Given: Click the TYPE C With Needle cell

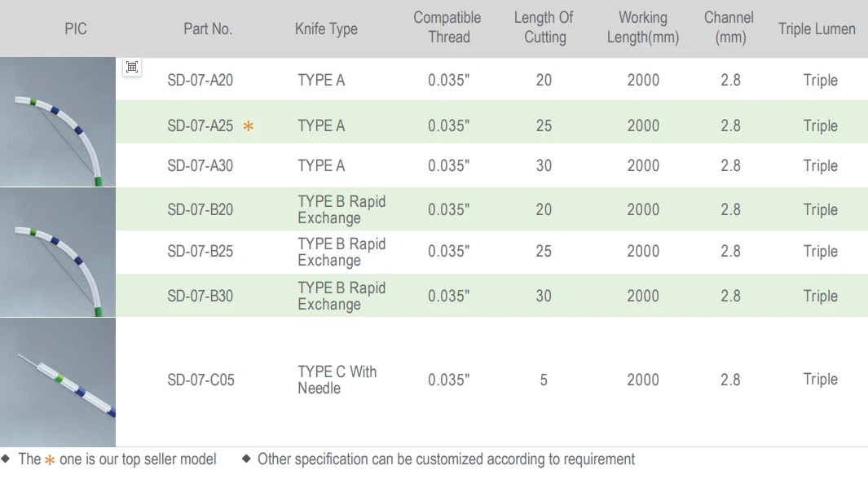Looking at the screenshot, I should (x=337, y=380).
